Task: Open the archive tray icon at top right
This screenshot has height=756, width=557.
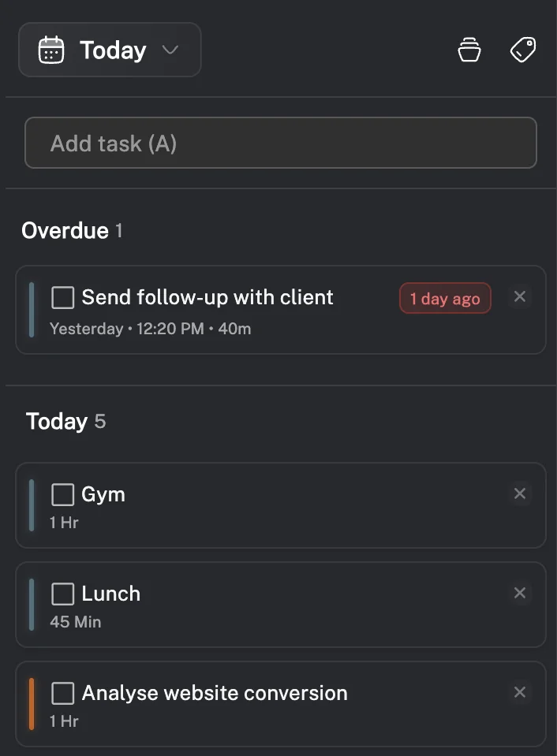Action: (x=469, y=49)
